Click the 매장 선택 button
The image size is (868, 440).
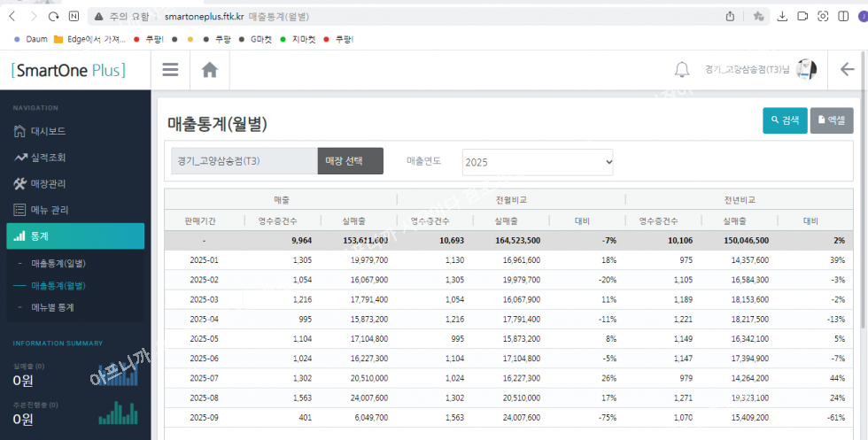pos(350,161)
